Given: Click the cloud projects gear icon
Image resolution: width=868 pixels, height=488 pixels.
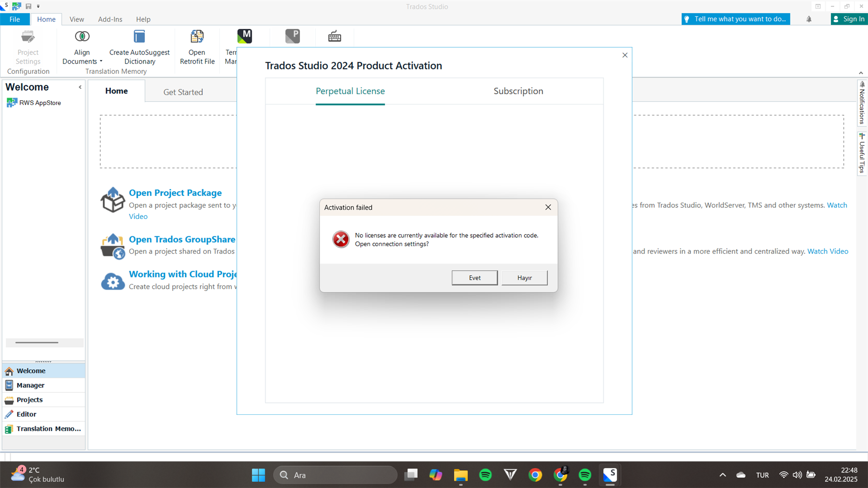Looking at the screenshot, I should pos(112,282).
